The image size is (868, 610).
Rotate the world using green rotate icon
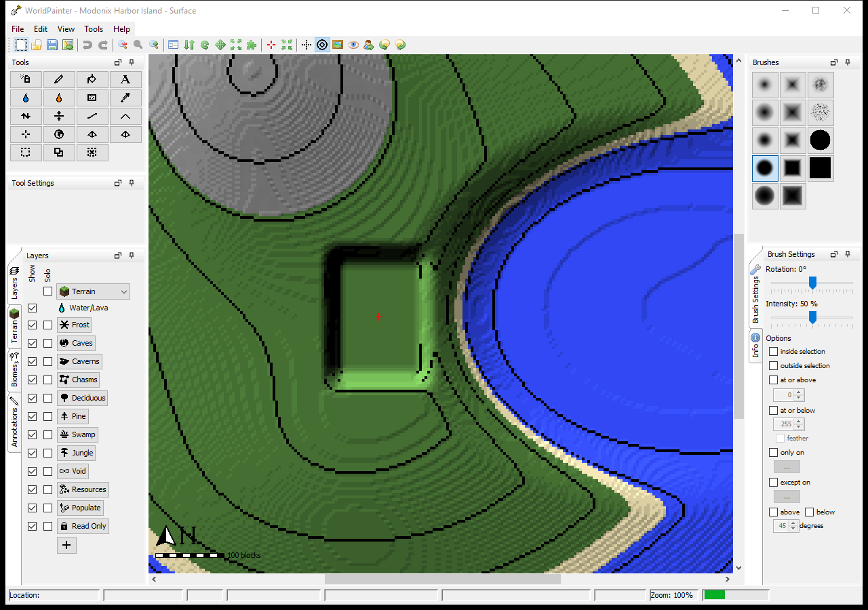pos(205,45)
